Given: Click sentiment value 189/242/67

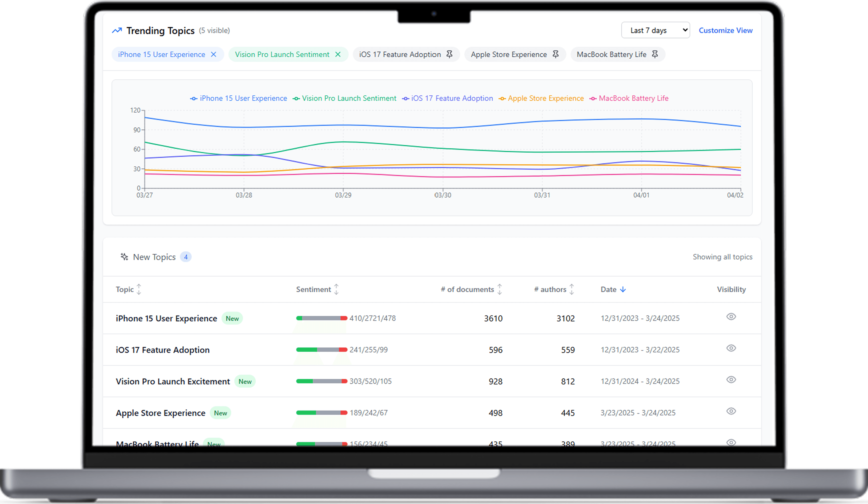Looking at the screenshot, I should pos(369,413).
